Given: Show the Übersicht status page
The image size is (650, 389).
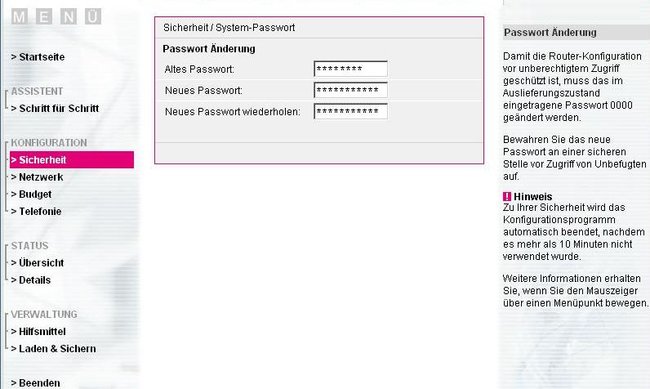Looking at the screenshot, I should 37,263.
